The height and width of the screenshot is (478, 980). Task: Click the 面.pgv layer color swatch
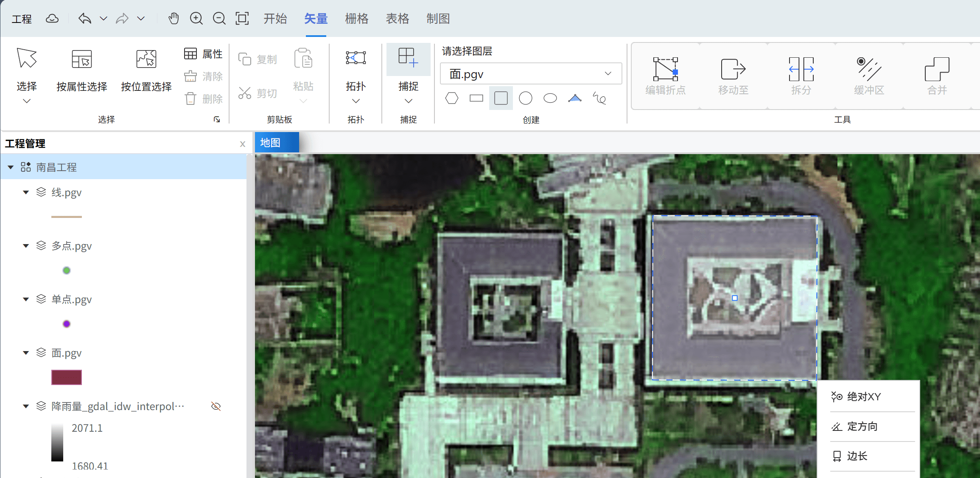click(66, 377)
